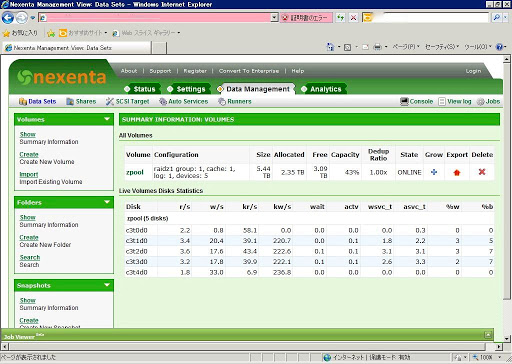
Task: Open the address bar dropdown arrow
Action: click(x=274, y=17)
